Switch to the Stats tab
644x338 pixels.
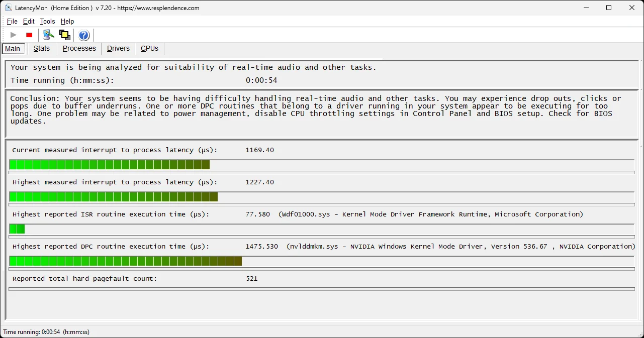42,49
